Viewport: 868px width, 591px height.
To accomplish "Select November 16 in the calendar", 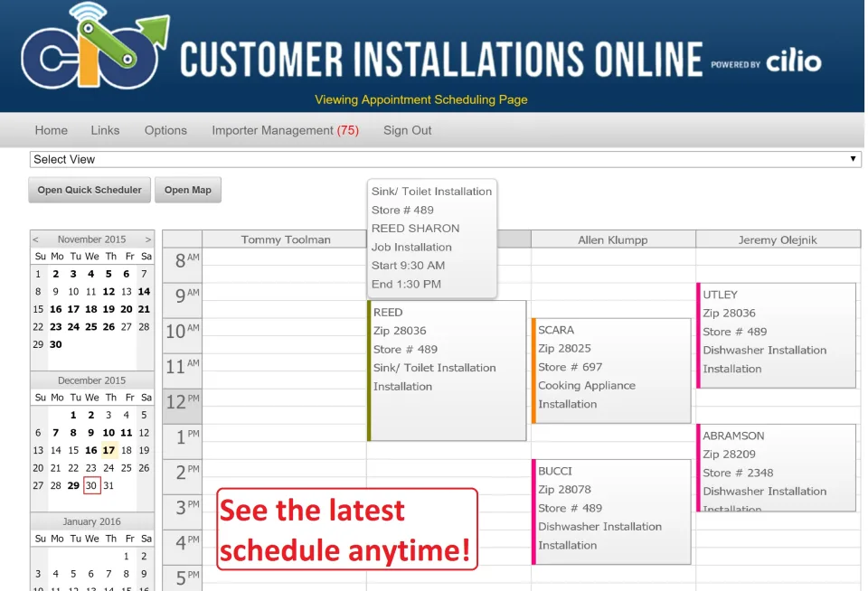I will 56,309.
